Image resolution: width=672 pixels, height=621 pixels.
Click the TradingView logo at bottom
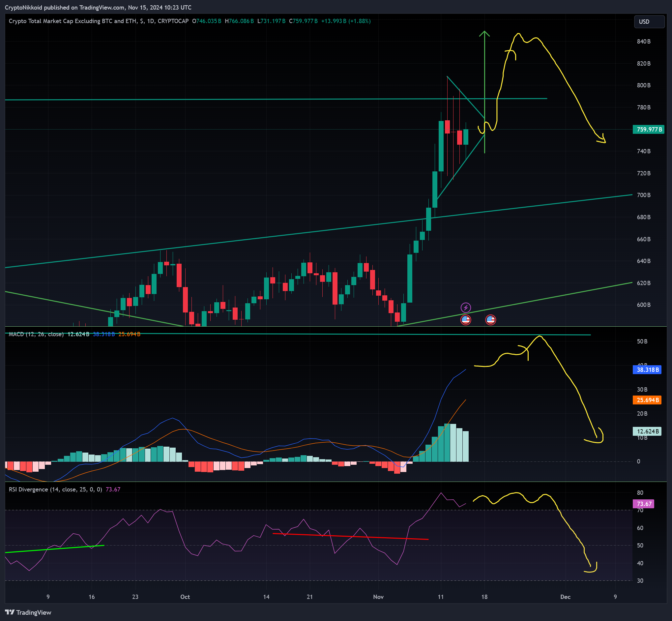(x=28, y=612)
